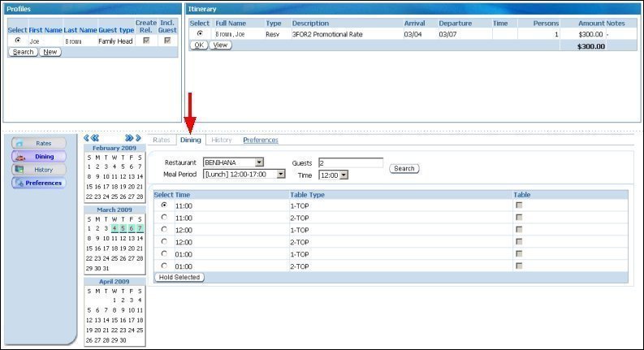Screen dimensions: 644x350
Task: Switch to the Preferences tab
Action: [260, 140]
